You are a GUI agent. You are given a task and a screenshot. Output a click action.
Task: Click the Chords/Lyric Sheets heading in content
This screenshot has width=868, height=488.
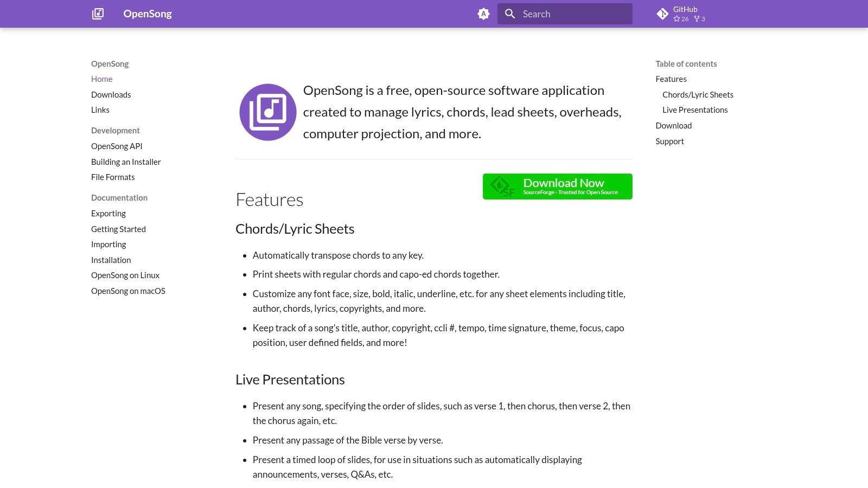(x=295, y=229)
